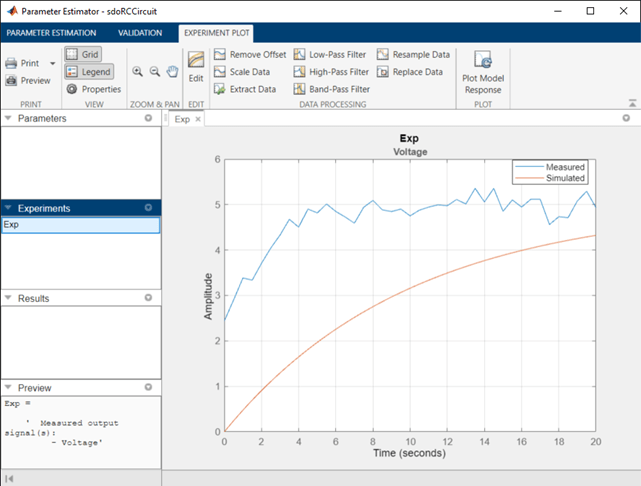This screenshot has width=641, height=486.
Task: Collapse the Parameters panel
Action: pyautogui.click(x=8, y=118)
